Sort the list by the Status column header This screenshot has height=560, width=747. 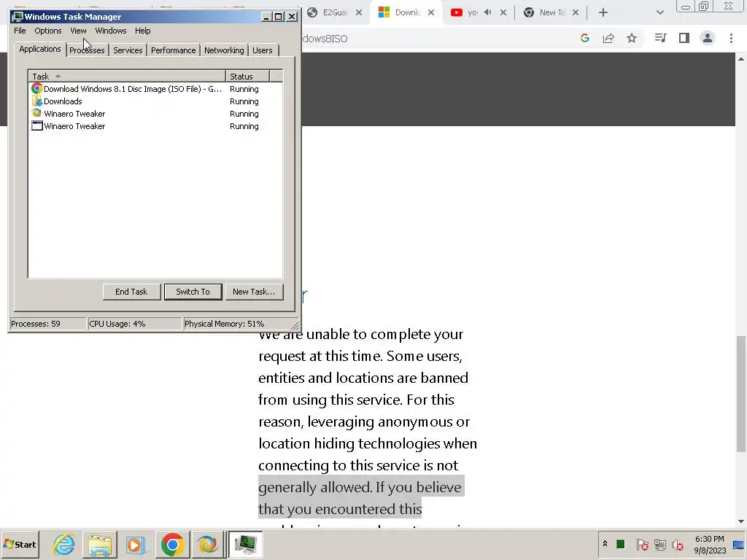point(247,76)
